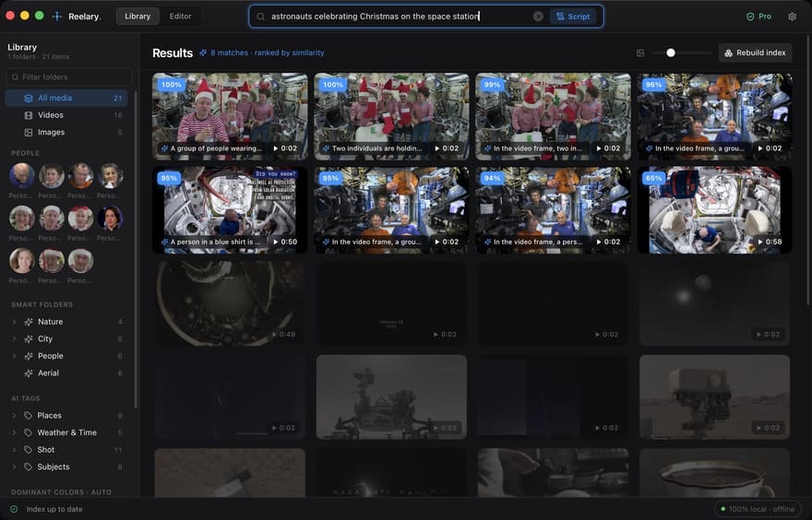Select Videos in the library sidebar
Image resolution: width=812 pixels, height=520 pixels.
click(66, 115)
